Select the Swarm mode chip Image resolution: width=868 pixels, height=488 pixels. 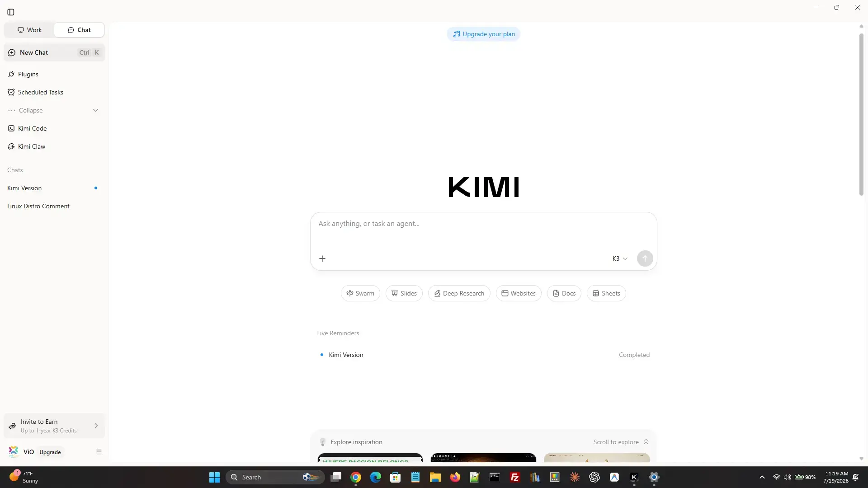click(x=360, y=293)
